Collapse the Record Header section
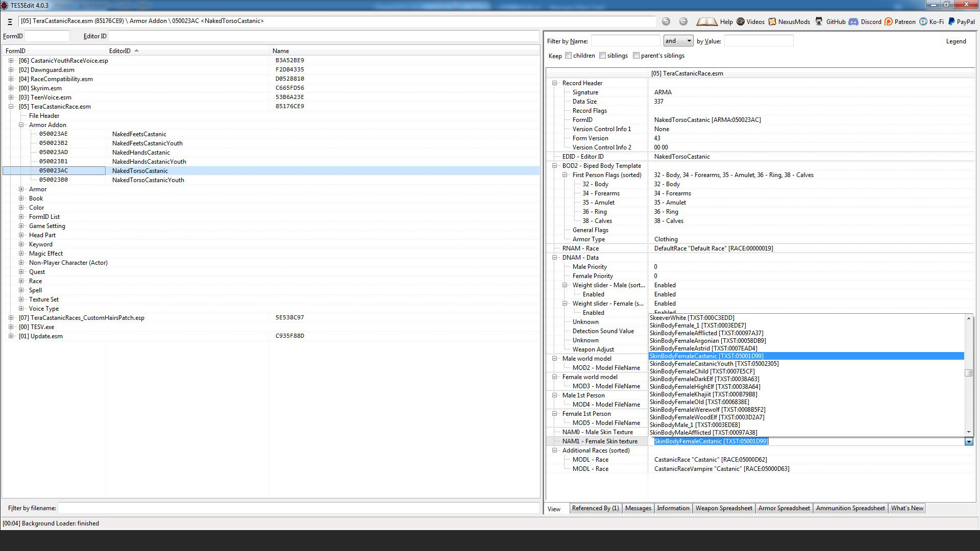Viewport: 980px width, 551px height. pos(555,83)
